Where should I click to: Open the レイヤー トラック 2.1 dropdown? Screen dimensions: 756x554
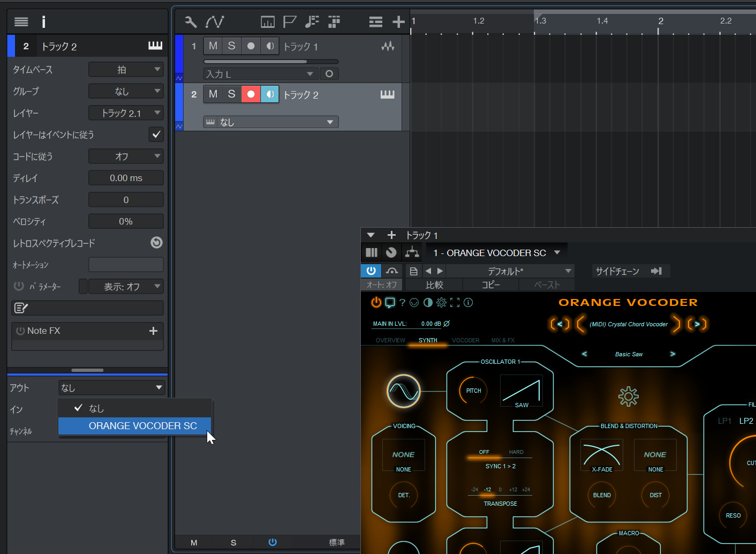[x=126, y=113]
